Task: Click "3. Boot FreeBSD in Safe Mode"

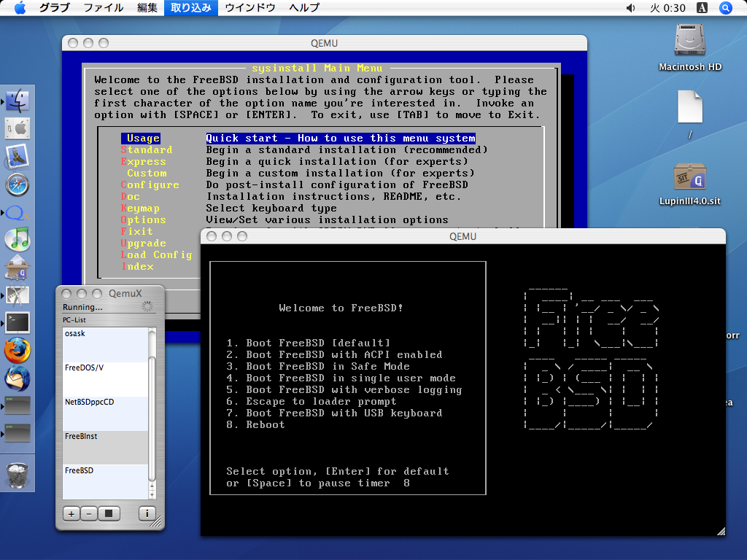Action: click(x=318, y=366)
